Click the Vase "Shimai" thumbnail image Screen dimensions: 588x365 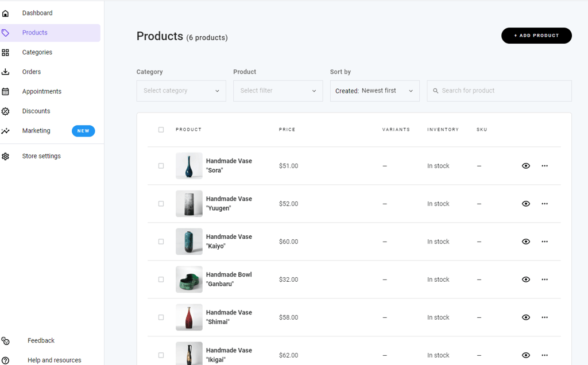(x=189, y=317)
